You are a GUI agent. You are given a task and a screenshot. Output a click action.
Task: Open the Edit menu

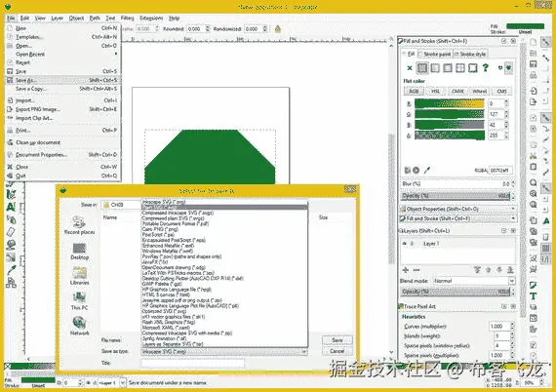pos(24,19)
